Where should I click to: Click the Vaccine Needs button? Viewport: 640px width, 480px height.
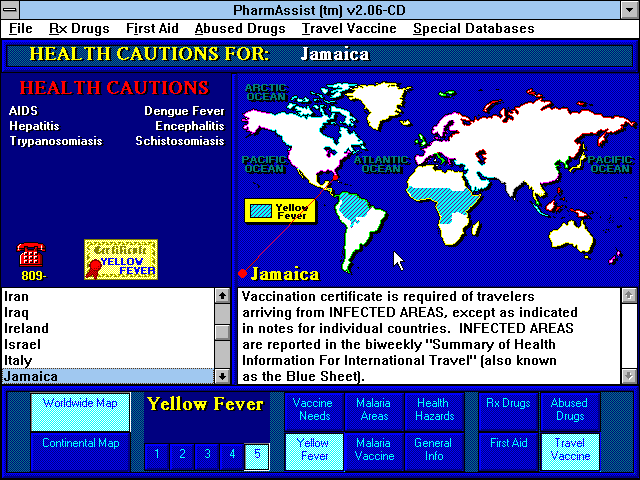click(x=314, y=412)
